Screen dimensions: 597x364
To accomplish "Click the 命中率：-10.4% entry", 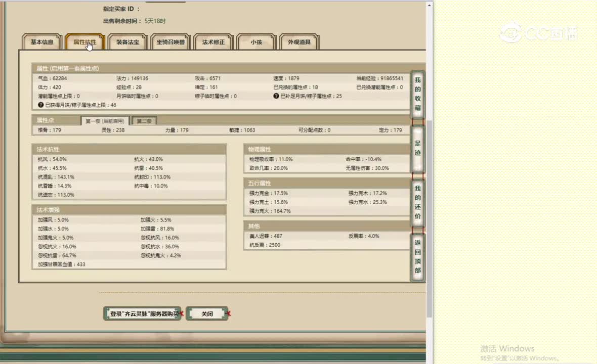I will click(x=363, y=159).
